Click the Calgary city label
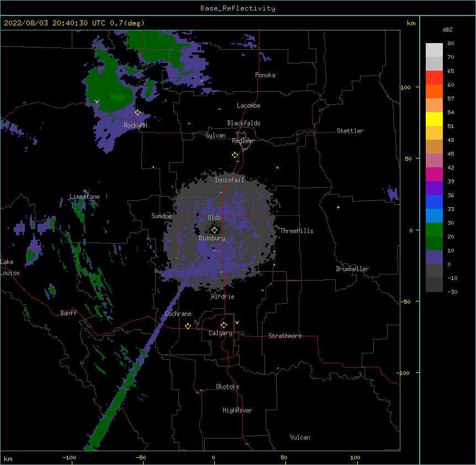This screenshot has height=465, width=476. coord(220,333)
